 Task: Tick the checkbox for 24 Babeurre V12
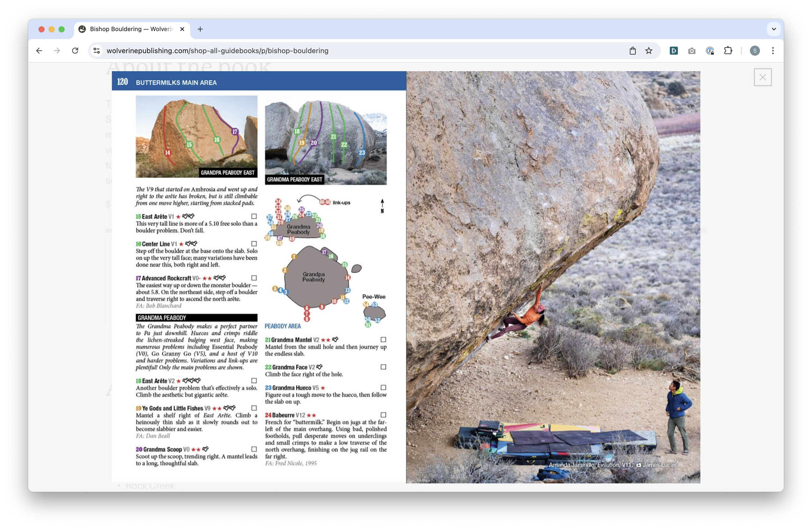[x=383, y=415]
